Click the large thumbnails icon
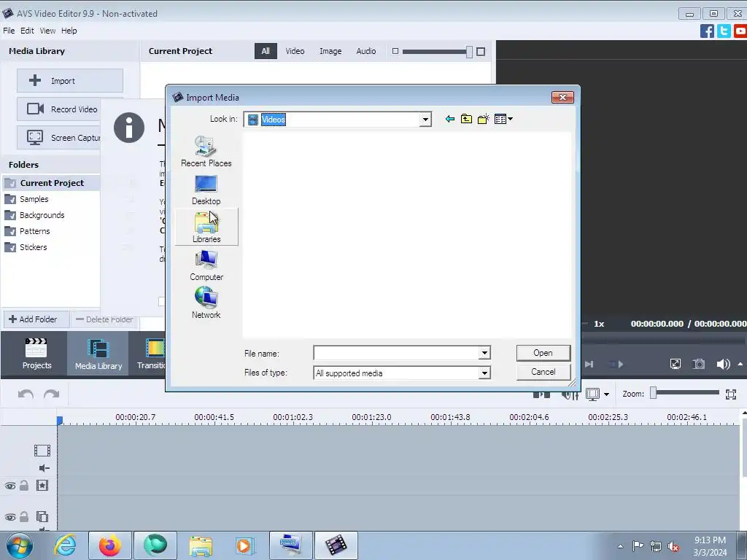 (x=481, y=52)
